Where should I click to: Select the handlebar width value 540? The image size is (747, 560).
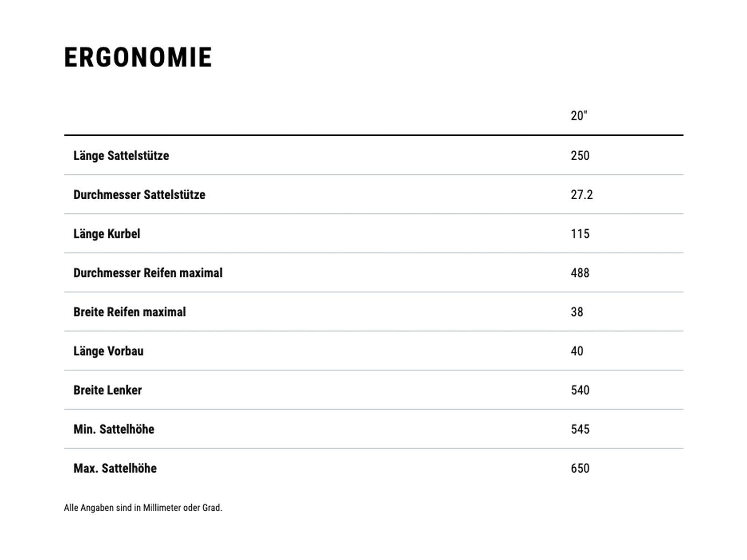(580, 391)
